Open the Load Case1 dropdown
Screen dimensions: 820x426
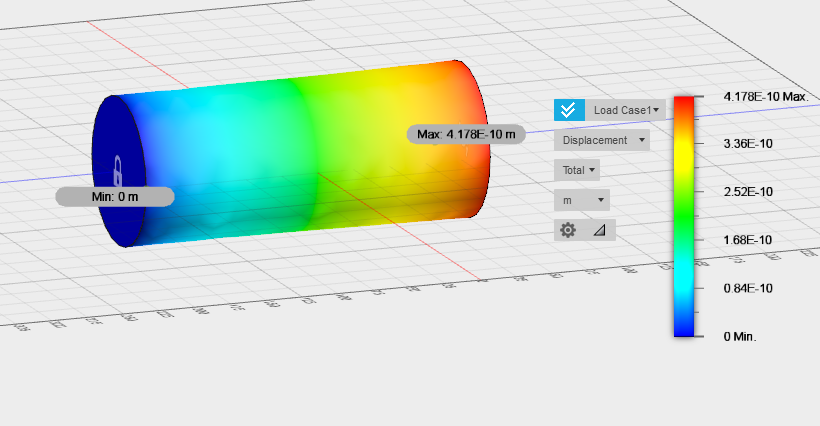(x=625, y=110)
